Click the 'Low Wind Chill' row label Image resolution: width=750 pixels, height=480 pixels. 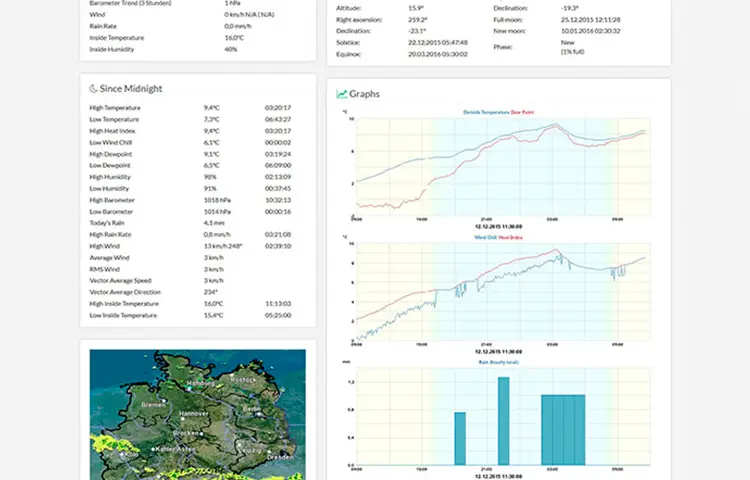click(x=110, y=142)
